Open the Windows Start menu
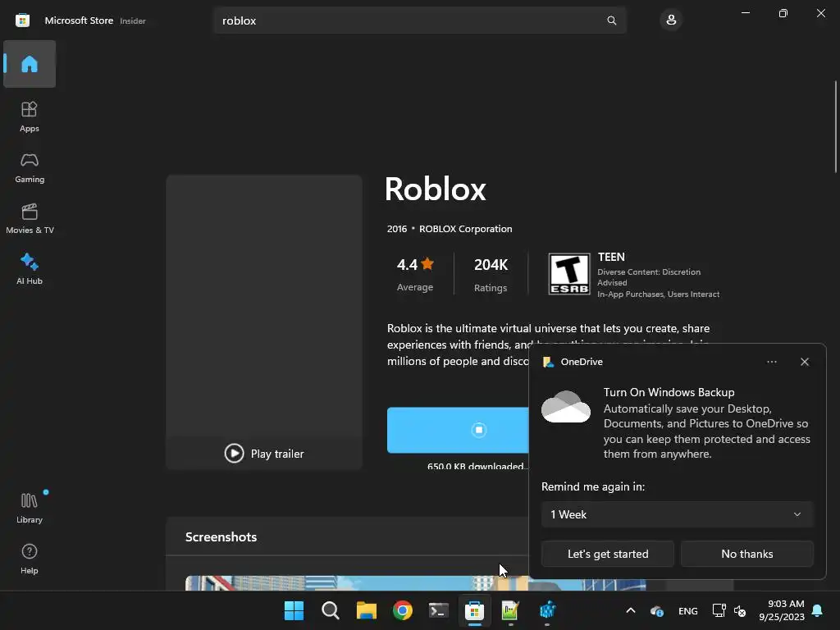Screen dimensions: 840x630 pyautogui.click(x=294, y=610)
